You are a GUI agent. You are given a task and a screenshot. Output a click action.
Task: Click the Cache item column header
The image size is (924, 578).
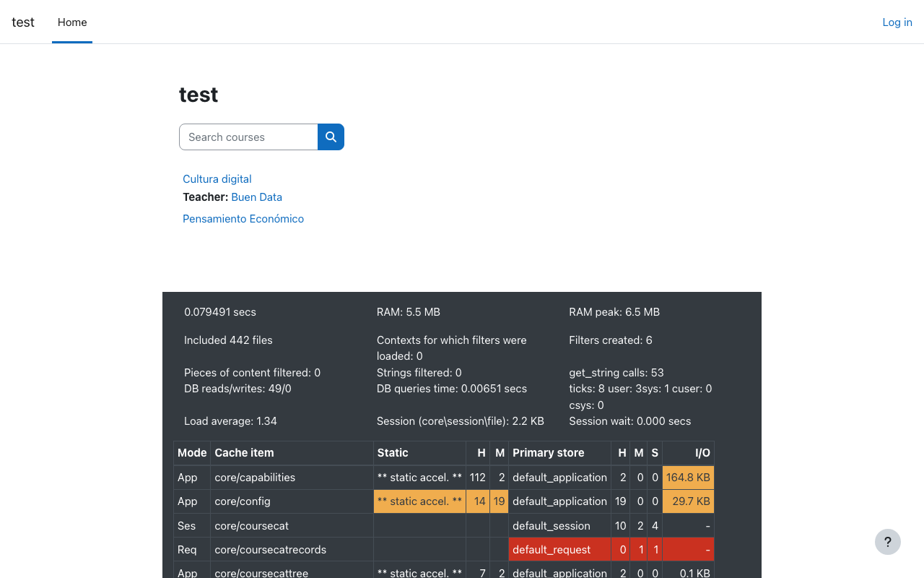pyautogui.click(x=244, y=453)
